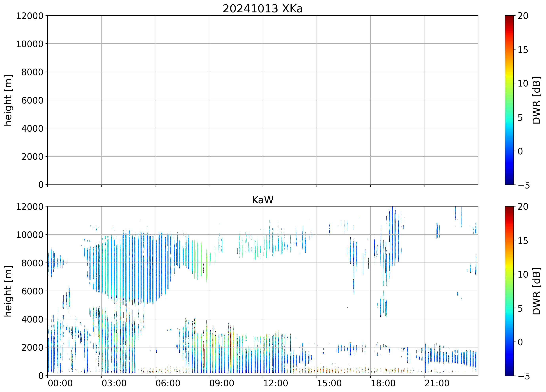Click the 12:00 time tick label

pos(275,383)
